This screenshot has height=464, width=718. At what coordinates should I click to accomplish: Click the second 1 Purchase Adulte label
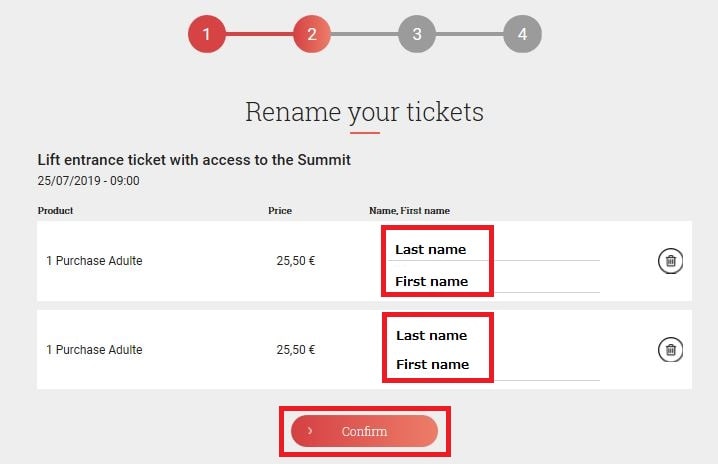[x=94, y=349]
